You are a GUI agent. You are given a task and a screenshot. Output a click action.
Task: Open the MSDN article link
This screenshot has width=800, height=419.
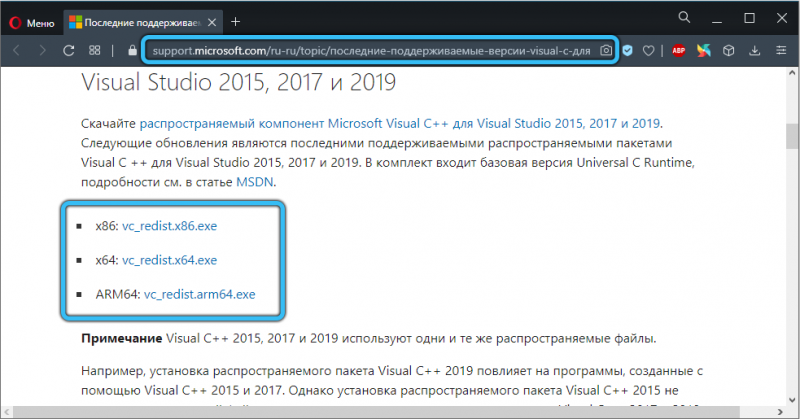pos(255,182)
